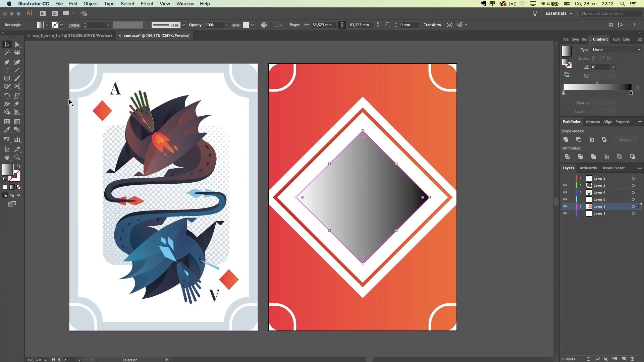Expand Layer 4 contents
644x362 pixels.
581,192
